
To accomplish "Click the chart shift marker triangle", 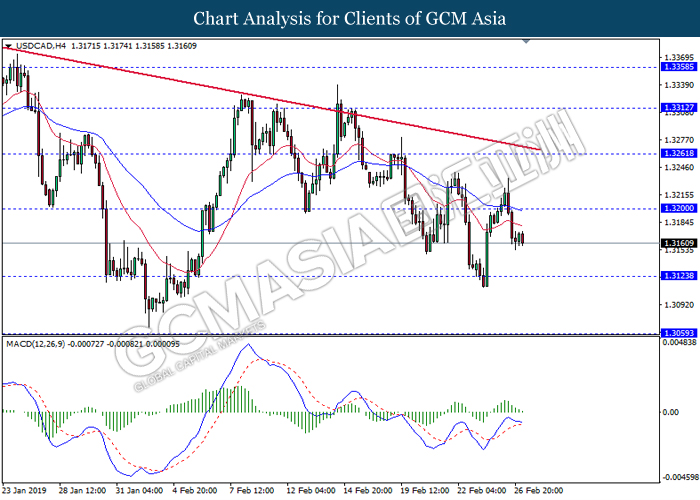I will pos(526,41).
